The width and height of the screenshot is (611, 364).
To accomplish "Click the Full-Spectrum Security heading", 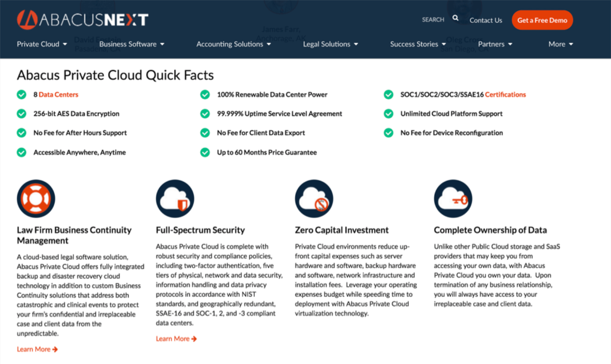I will (200, 230).
